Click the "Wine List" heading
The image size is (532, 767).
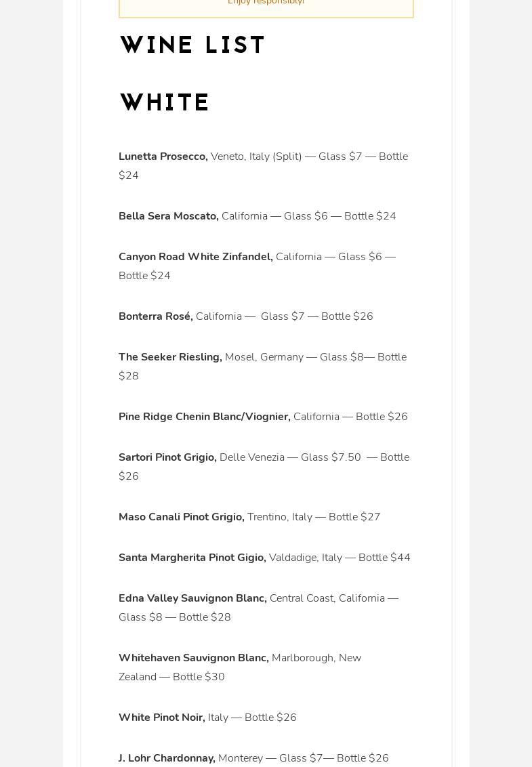tap(192, 45)
